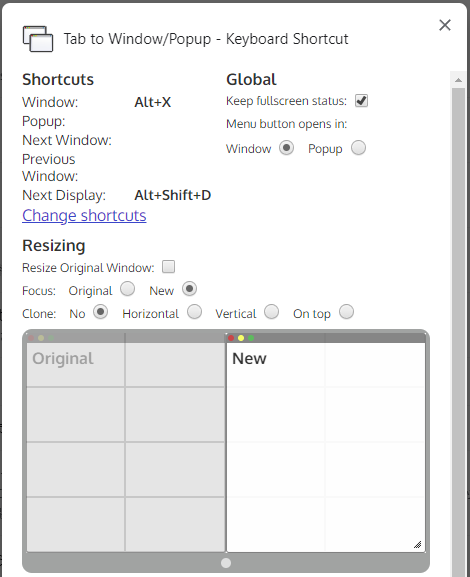The width and height of the screenshot is (470, 577).
Task: Open the Change shortcuts link
Action: (84, 216)
